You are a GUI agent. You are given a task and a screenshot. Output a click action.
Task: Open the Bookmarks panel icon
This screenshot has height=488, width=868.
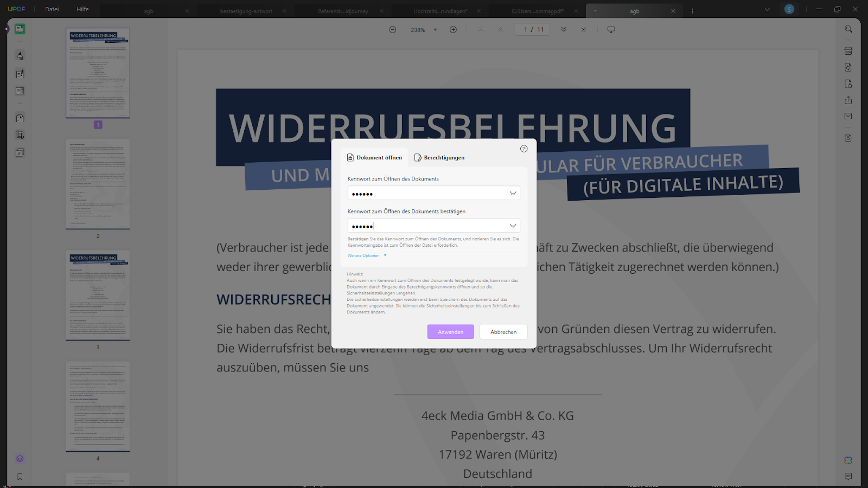20,477
